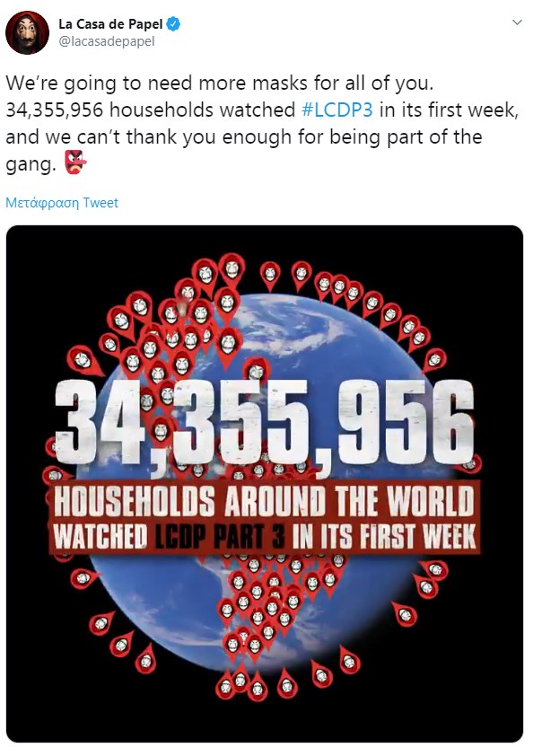533x756 pixels.
Task: Open the tweet options chevron menu
Action: click(x=517, y=22)
